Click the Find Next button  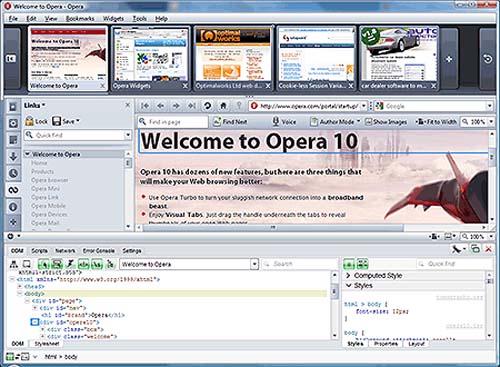(230, 122)
